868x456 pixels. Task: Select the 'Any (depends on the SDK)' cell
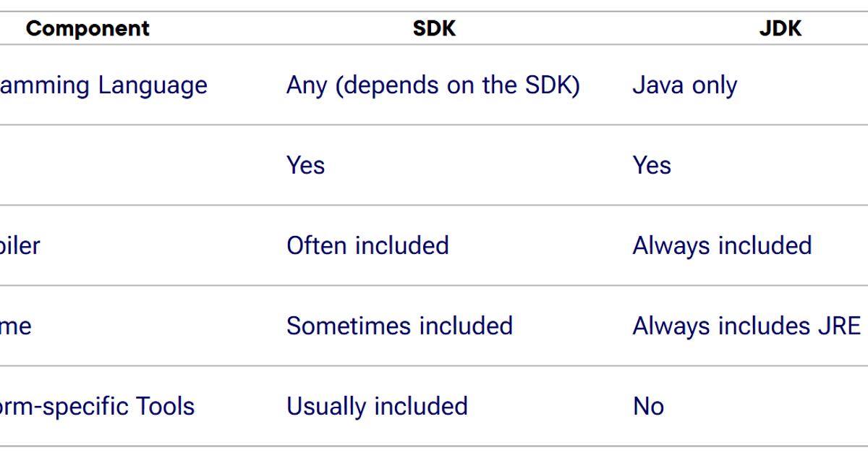coord(433,85)
